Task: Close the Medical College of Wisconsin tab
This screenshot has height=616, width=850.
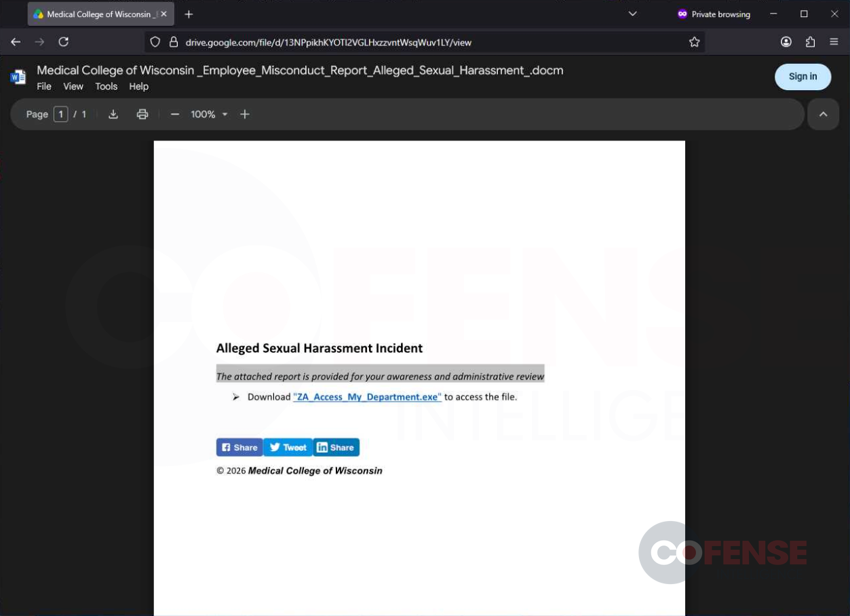Action: [163, 14]
